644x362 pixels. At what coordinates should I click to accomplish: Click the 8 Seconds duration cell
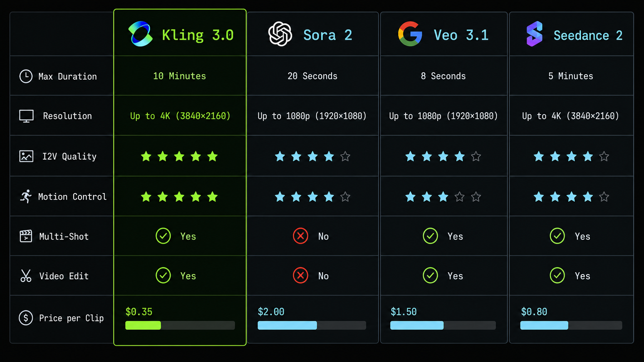(x=443, y=76)
